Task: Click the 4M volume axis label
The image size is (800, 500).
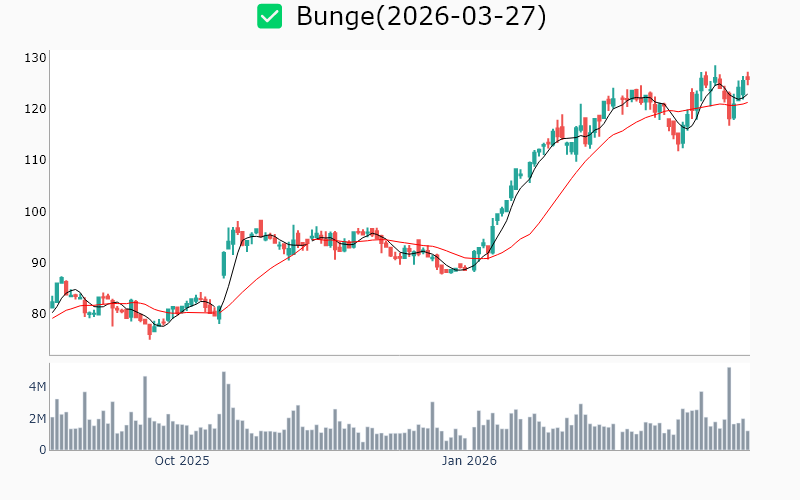Action: (x=37, y=387)
